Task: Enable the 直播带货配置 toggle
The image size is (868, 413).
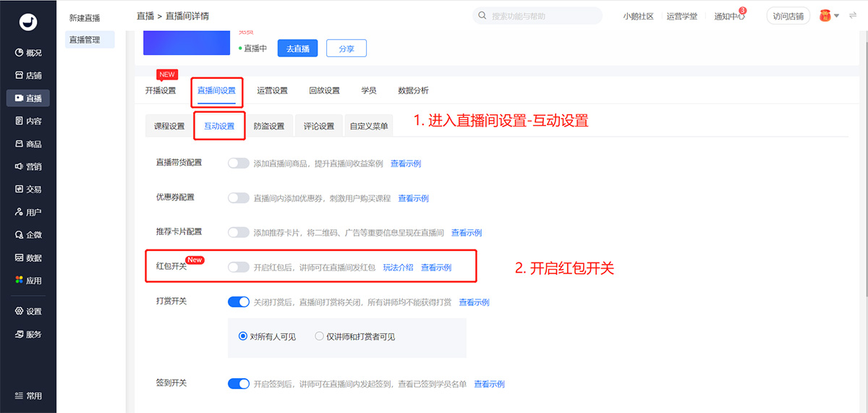Action: pyautogui.click(x=238, y=163)
